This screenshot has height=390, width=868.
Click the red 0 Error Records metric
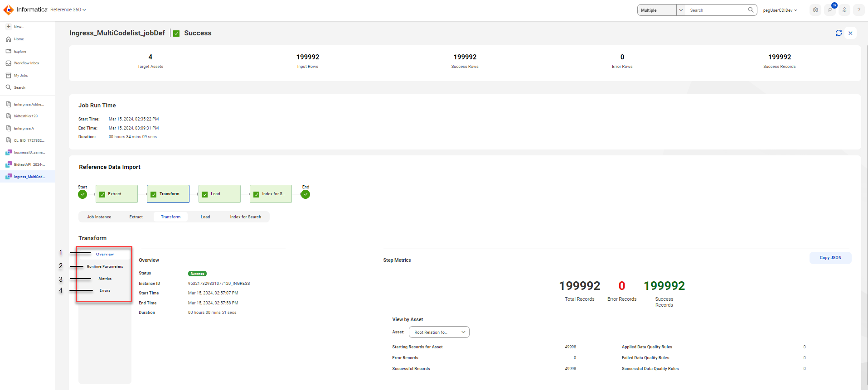click(x=622, y=286)
